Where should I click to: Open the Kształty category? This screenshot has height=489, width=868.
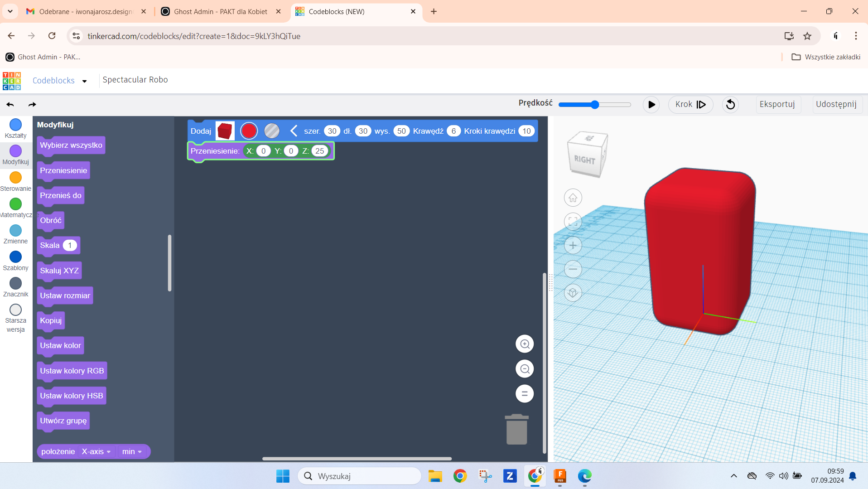point(15,129)
